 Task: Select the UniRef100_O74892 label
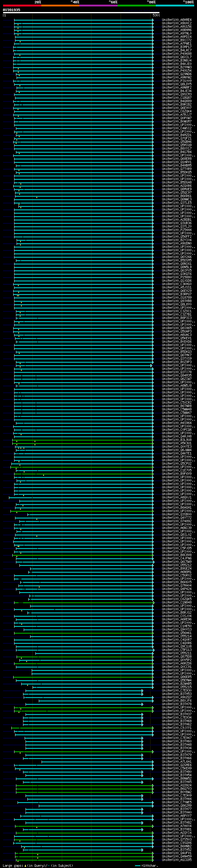pos(177,521)
